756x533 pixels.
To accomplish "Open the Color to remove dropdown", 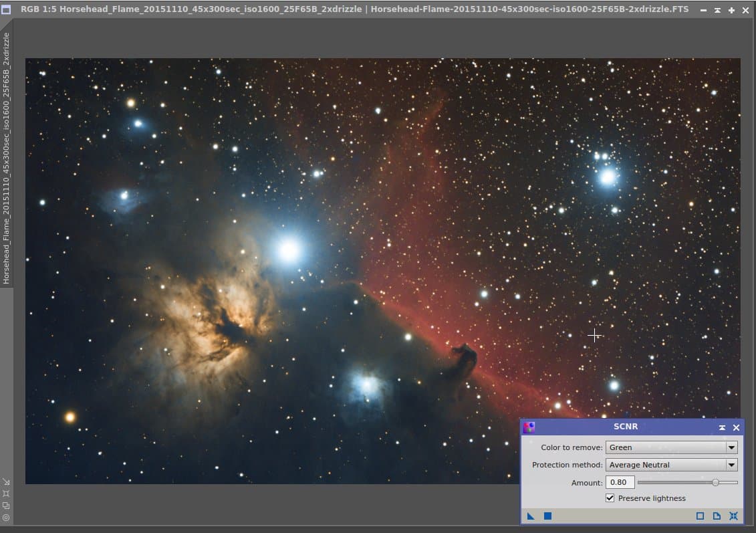I will pos(671,447).
